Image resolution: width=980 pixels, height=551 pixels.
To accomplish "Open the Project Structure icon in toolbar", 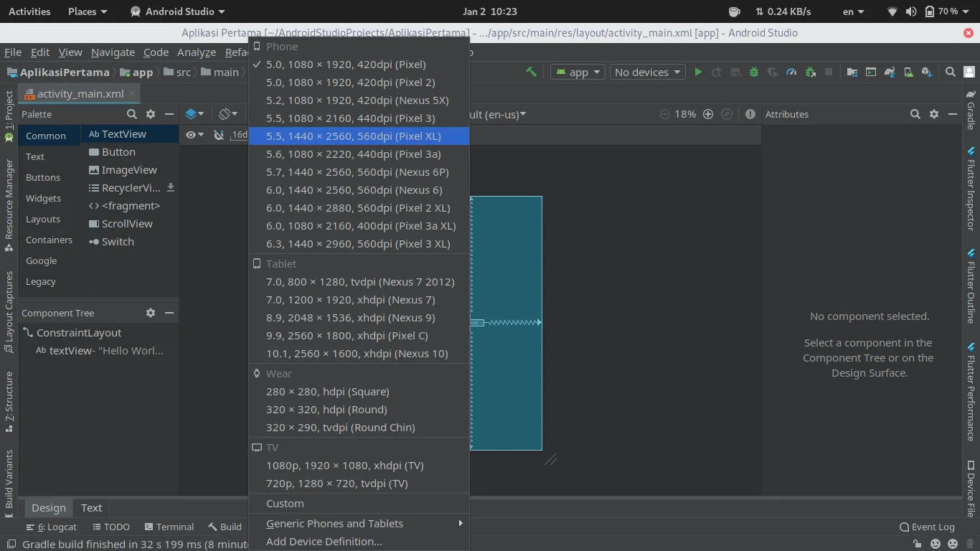I will coord(852,72).
